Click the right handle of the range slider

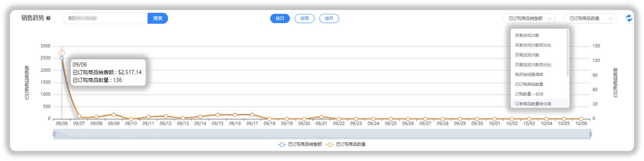591,134
